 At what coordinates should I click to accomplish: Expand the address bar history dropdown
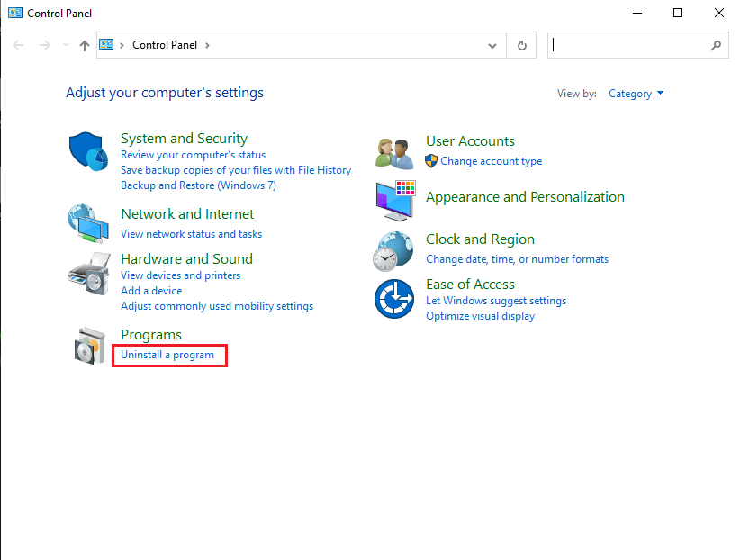(x=492, y=45)
